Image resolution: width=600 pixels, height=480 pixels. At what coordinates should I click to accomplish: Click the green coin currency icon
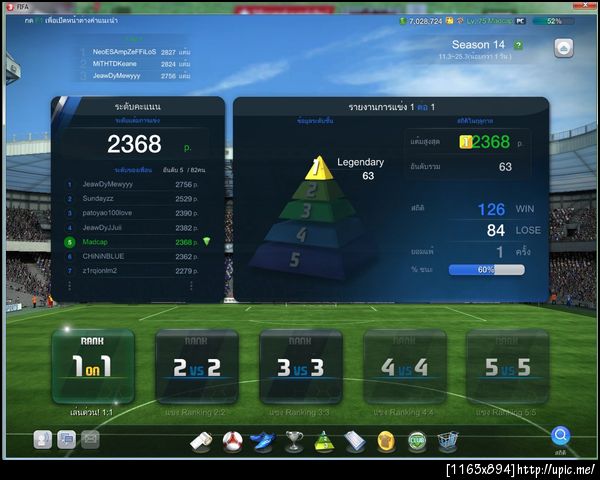[x=403, y=21]
